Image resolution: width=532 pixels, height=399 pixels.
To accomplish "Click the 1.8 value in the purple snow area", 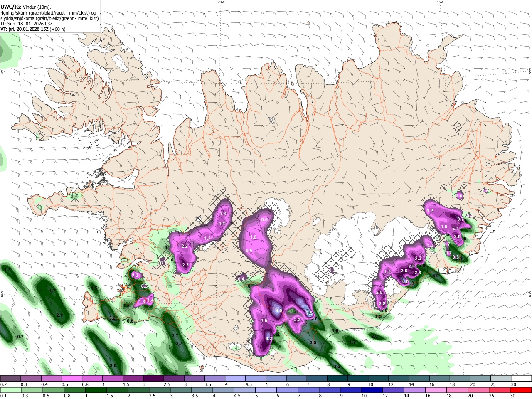I will [264, 320].
